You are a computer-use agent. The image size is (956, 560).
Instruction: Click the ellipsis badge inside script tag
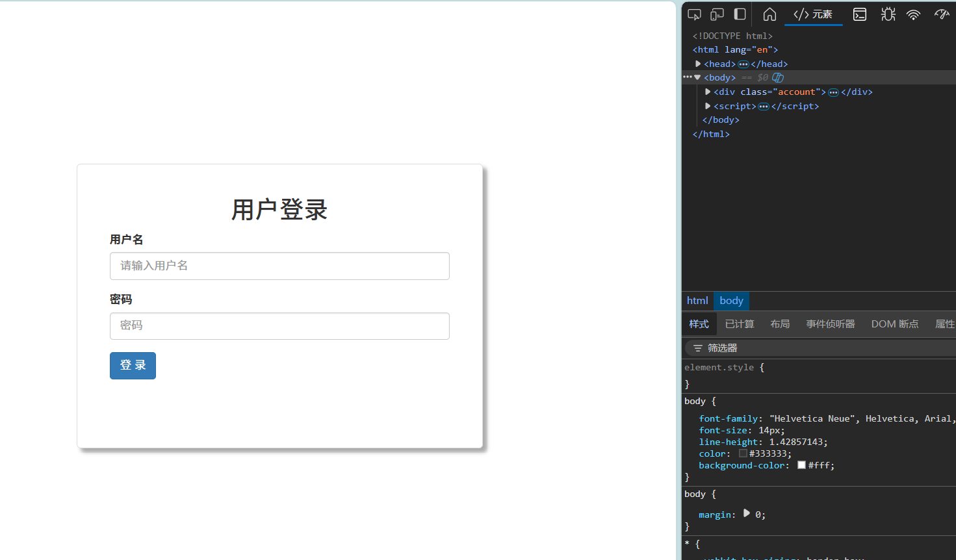click(764, 107)
